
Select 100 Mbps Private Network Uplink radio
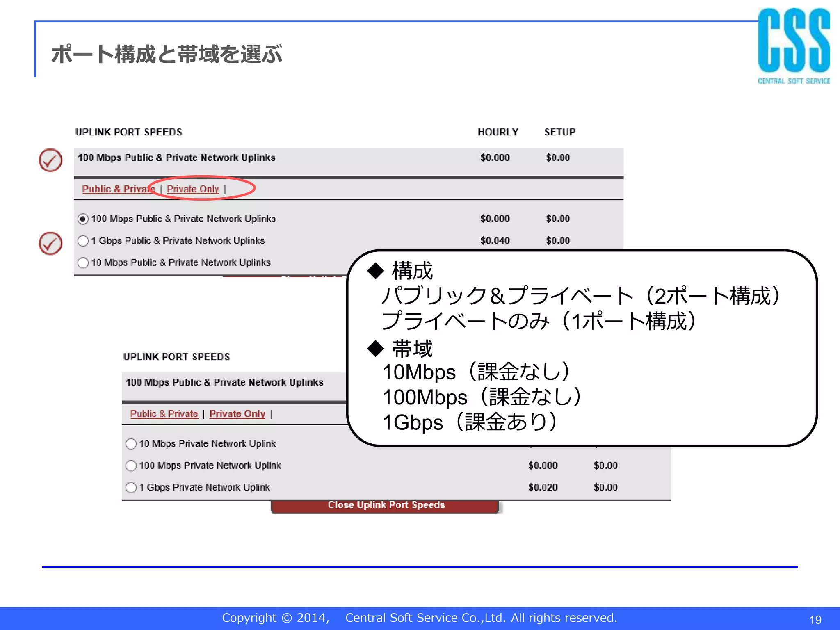[x=131, y=466]
